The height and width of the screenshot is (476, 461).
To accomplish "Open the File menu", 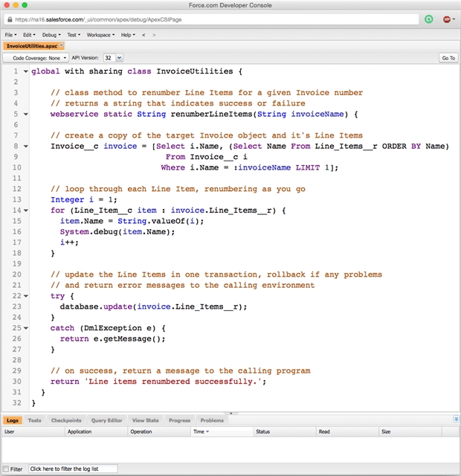I will 10,35.
